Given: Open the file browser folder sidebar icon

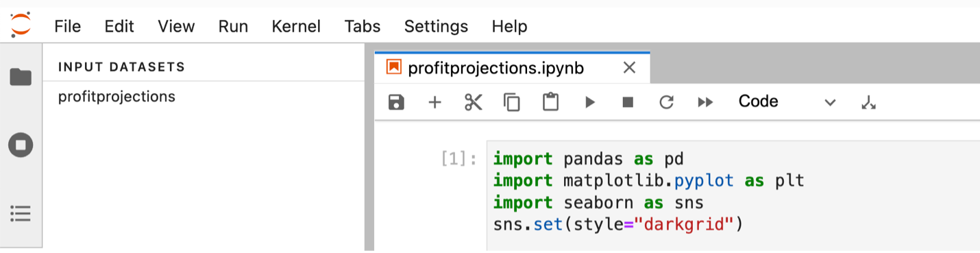Looking at the screenshot, I should [x=21, y=77].
